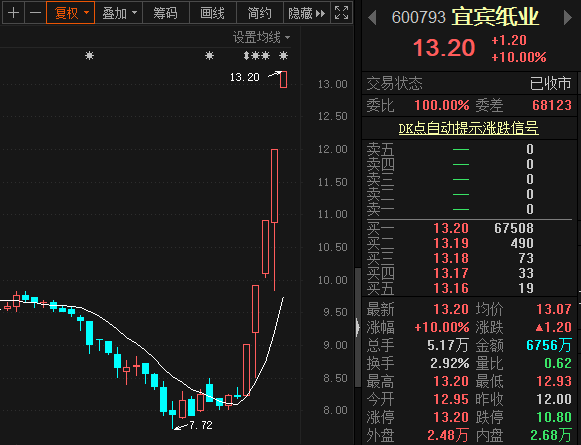Click the up-down arrow marker above the candles
The image size is (581, 445).
coord(246,56)
